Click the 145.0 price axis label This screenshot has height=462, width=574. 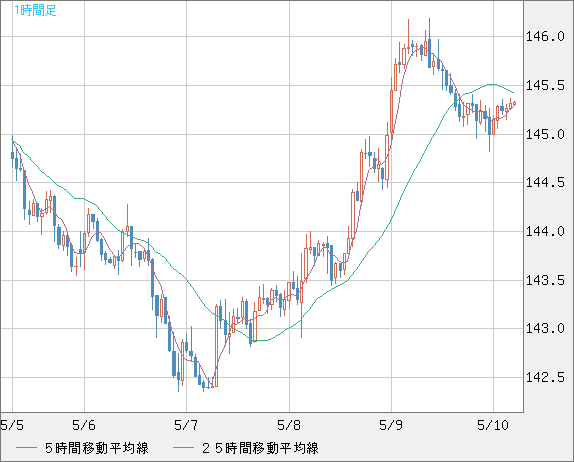(x=545, y=134)
